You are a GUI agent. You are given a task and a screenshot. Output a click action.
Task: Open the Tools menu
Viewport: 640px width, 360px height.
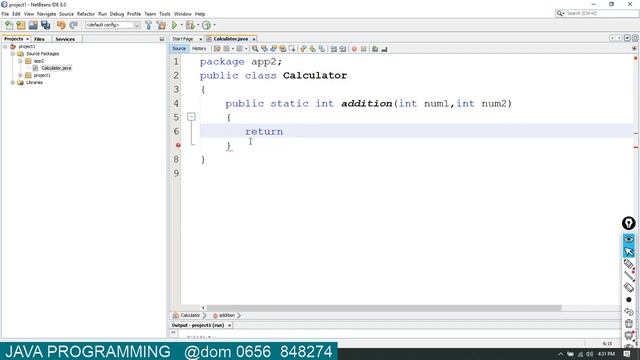pyautogui.click(x=164, y=14)
